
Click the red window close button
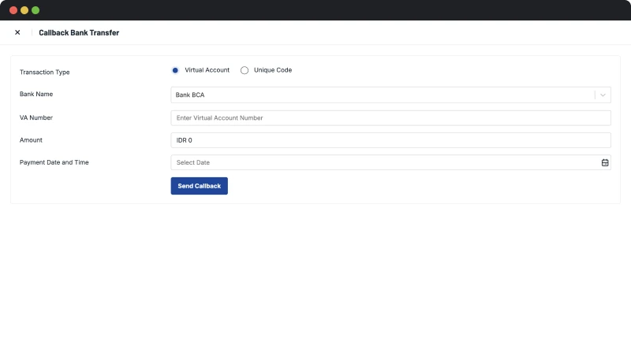13,10
